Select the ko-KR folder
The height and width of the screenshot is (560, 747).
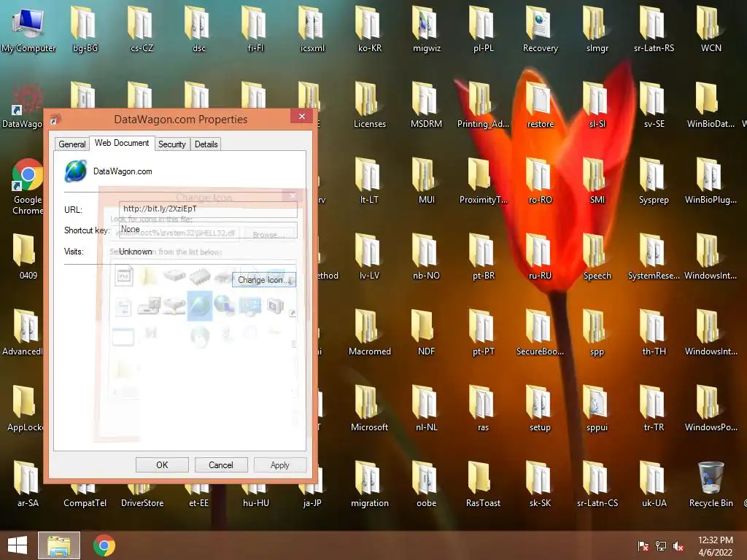click(370, 29)
